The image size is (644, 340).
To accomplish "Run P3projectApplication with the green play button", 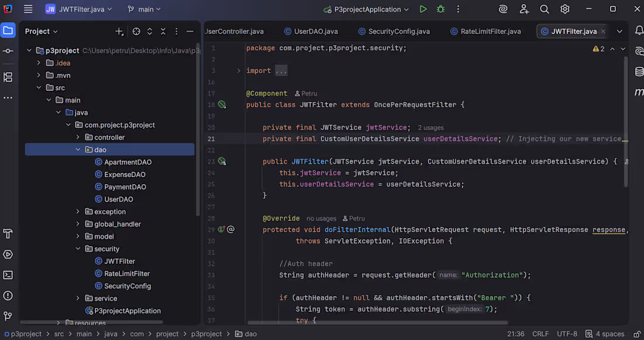I will point(423,9).
